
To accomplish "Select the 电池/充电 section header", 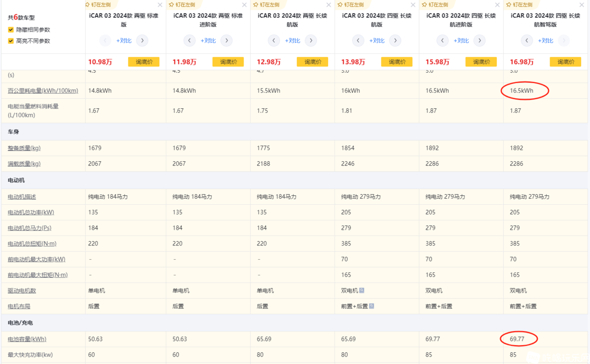I will [20, 323].
